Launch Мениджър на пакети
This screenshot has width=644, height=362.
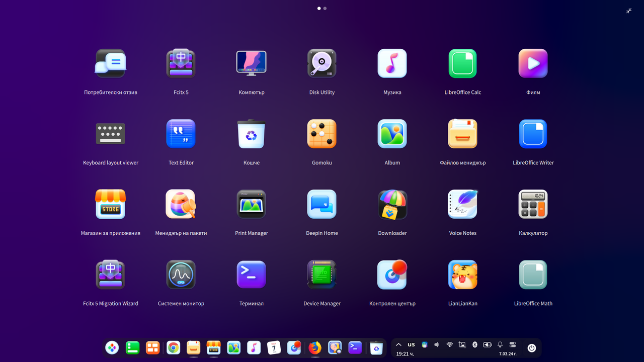[181, 204]
